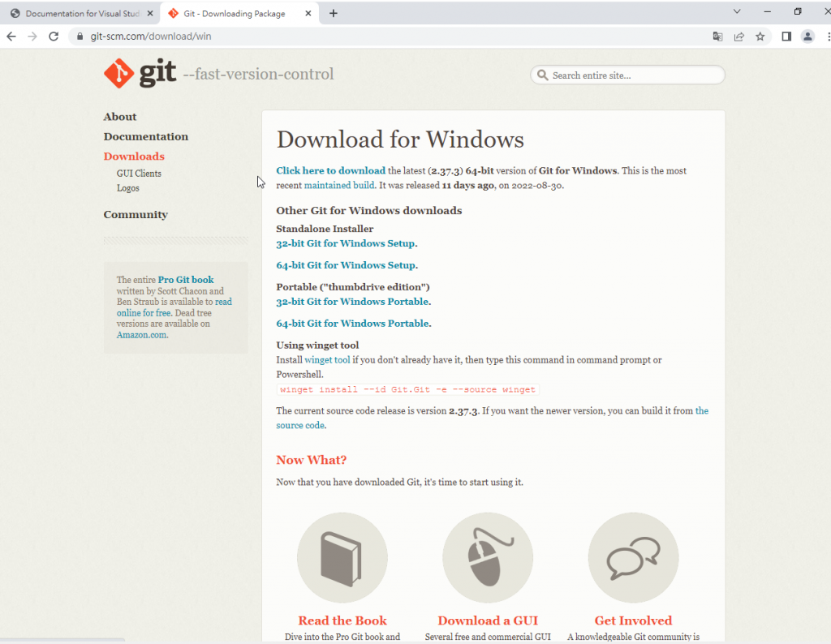Click the Get Involved chat bubbles icon
This screenshot has width=831, height=644.
pos(633,557)
